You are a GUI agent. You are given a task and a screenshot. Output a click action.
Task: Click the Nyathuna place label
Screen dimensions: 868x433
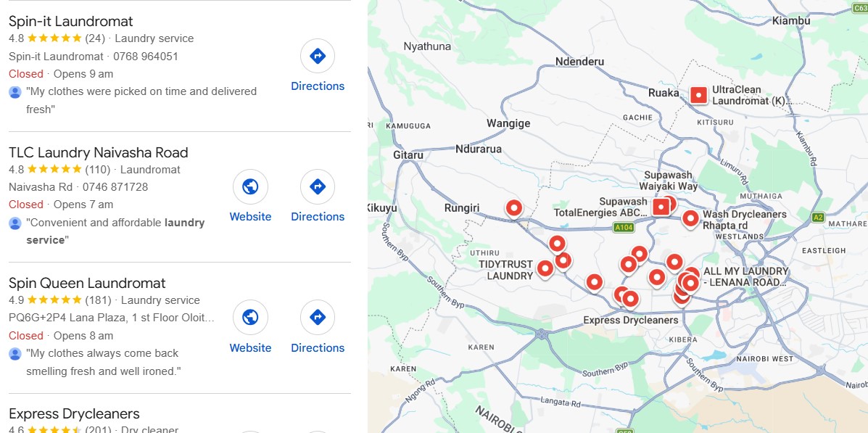point(427,46)
